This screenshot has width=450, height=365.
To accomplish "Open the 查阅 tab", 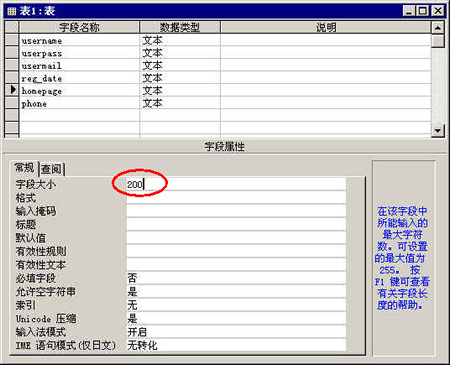I will pos(52,169).
